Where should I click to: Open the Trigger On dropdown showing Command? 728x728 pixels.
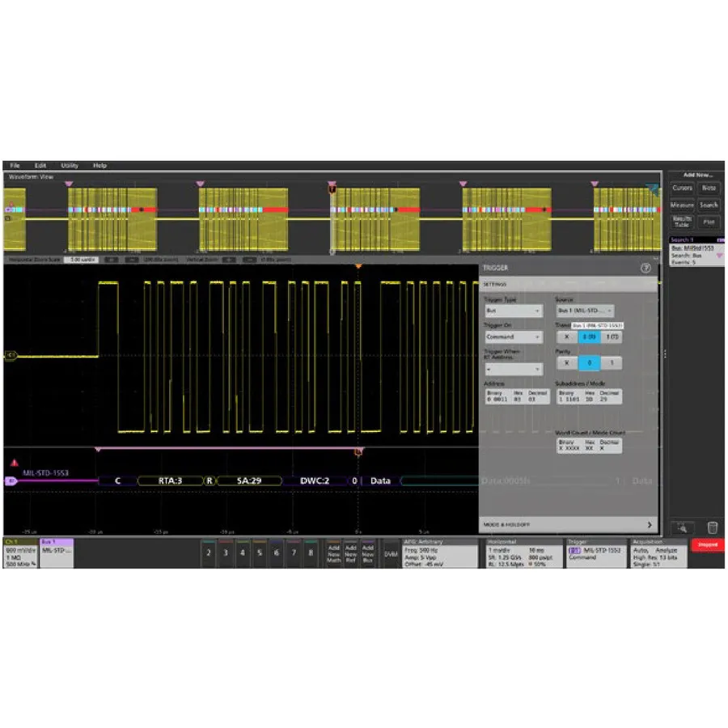click(514, 337)
